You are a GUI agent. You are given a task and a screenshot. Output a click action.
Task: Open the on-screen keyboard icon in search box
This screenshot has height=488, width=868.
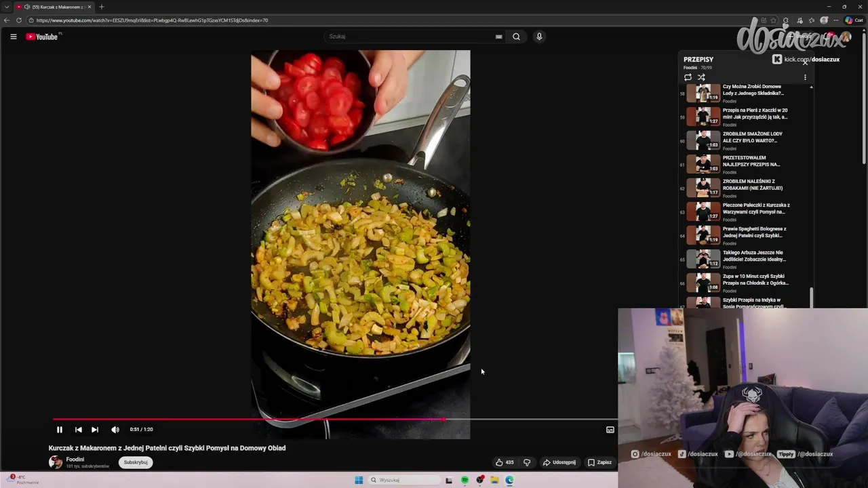tap(498, 37)
